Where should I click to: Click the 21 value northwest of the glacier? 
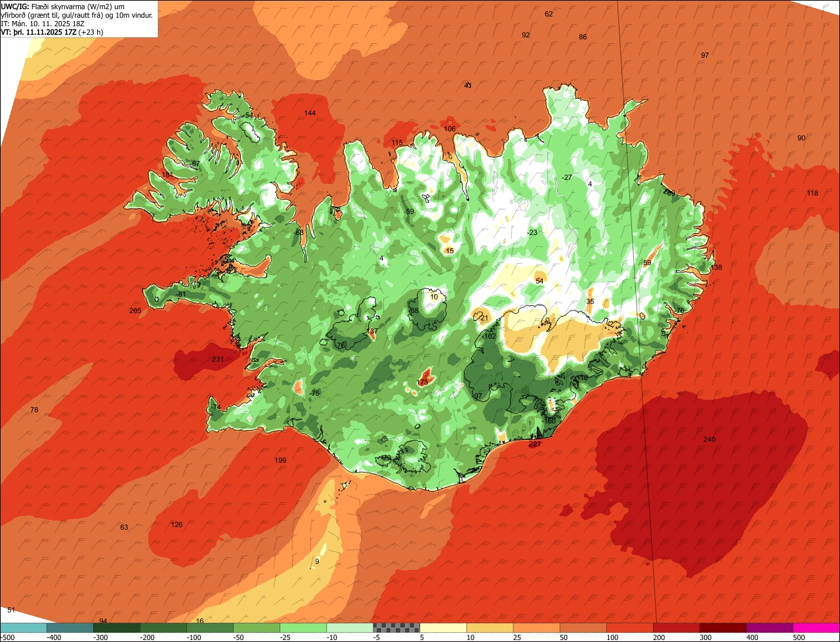pos(484,318)
